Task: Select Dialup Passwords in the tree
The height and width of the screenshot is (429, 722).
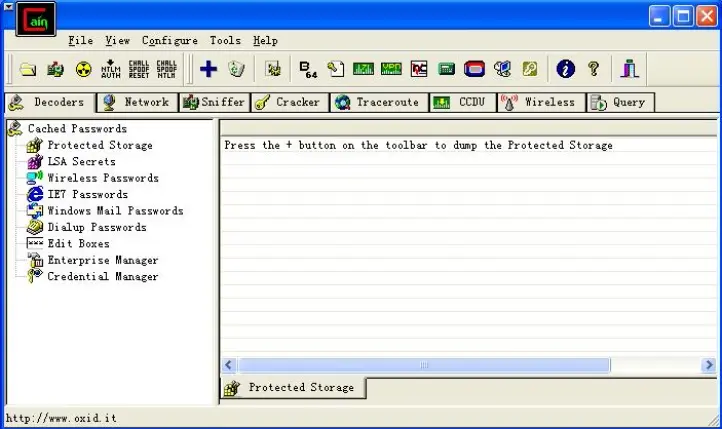Action: coord(97,227)
